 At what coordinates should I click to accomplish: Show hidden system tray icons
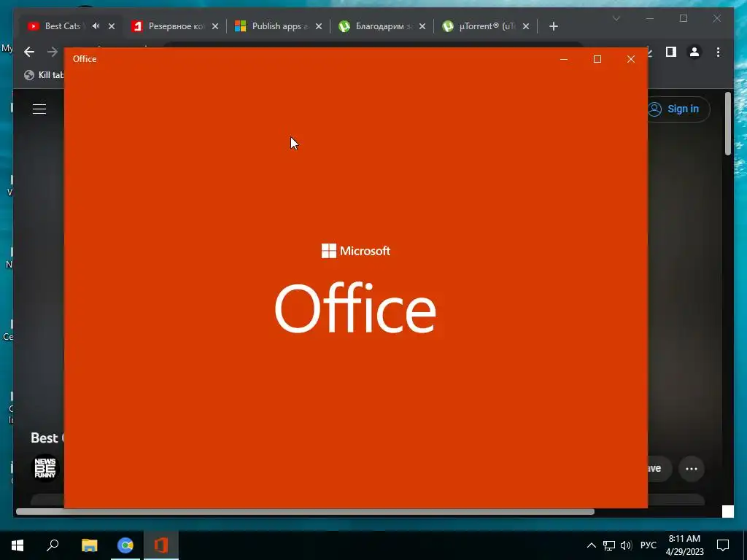click(591, 545)
